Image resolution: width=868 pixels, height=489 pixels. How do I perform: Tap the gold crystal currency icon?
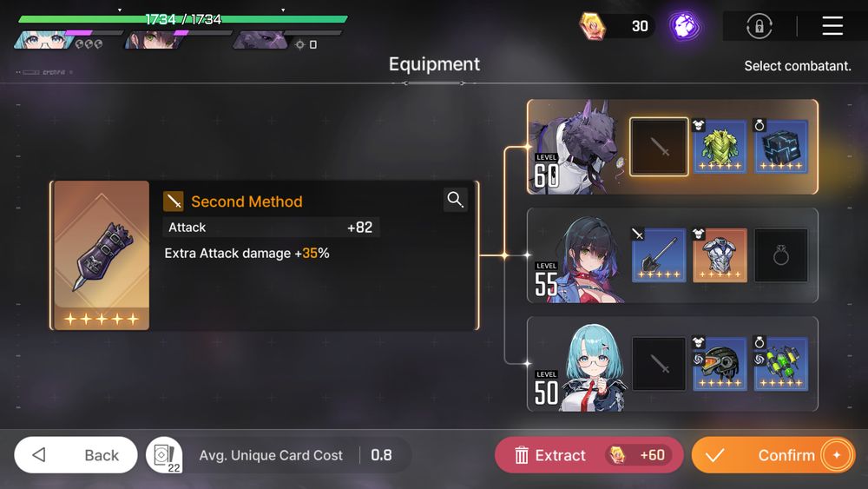coord(592,26)
